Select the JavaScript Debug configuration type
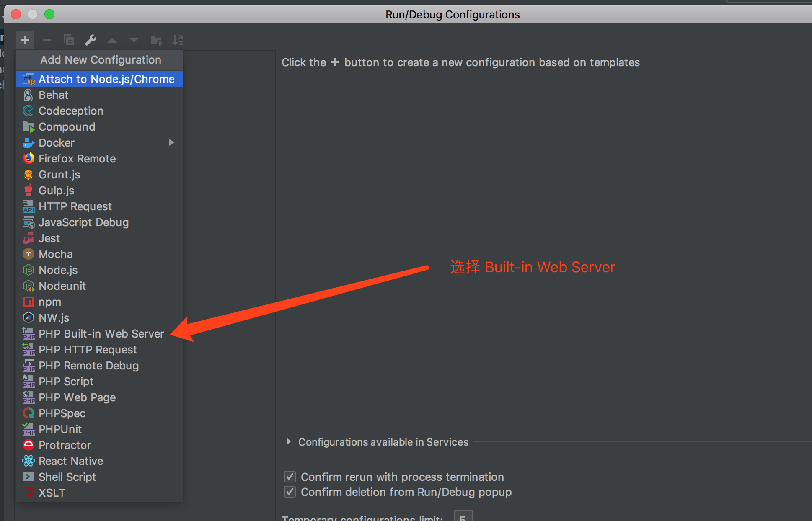 click(83, 222)
